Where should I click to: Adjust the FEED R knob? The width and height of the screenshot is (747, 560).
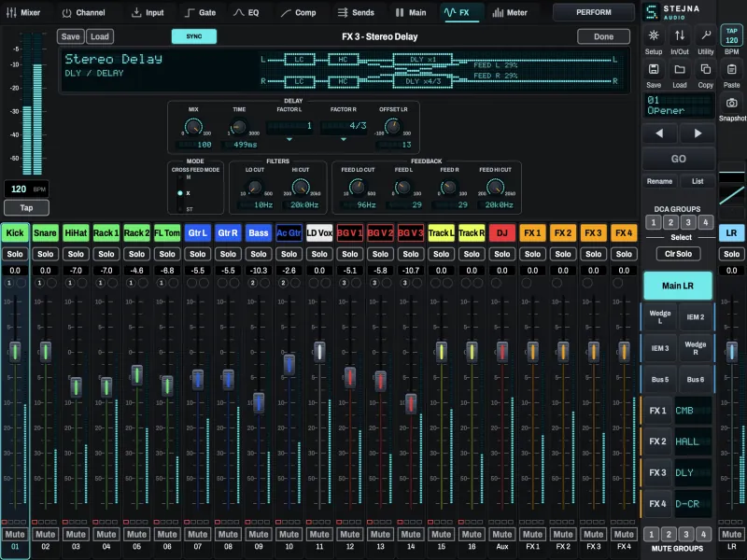449,188
